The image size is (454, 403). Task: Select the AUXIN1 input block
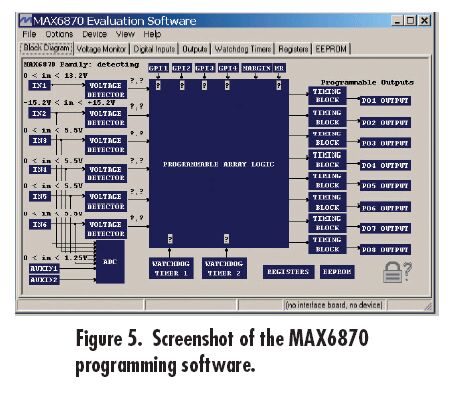(44, 269)
